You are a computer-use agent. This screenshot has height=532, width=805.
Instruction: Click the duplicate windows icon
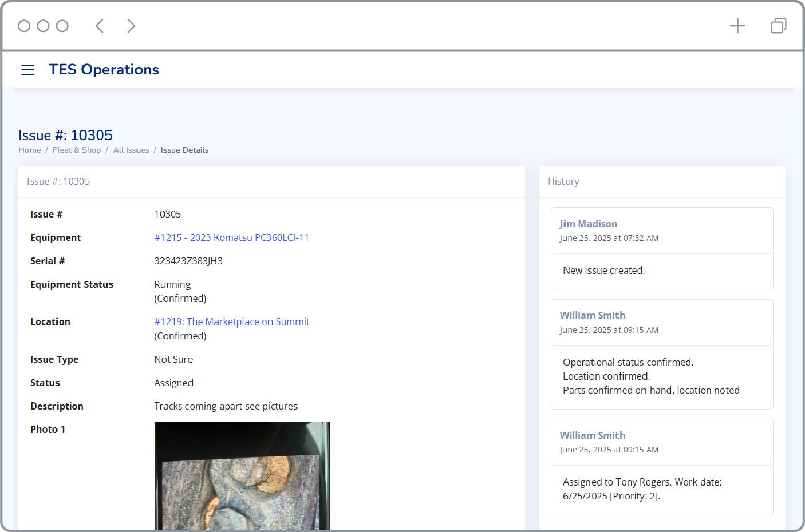coord(778,26)
